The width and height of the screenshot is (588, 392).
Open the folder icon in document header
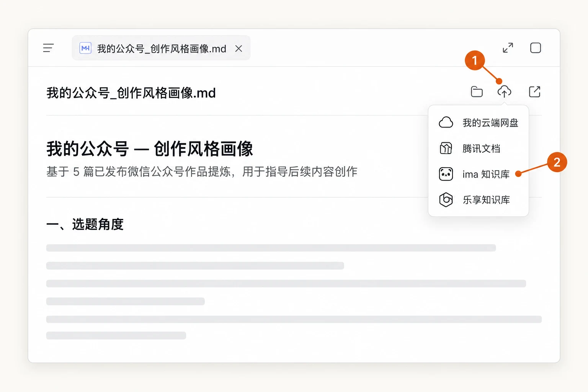tap(477, 92)
